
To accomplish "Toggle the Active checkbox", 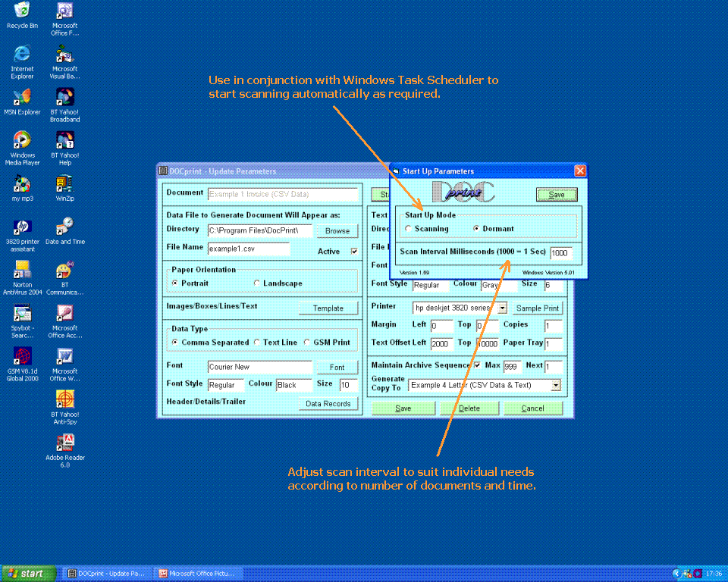I will [353, 252].
